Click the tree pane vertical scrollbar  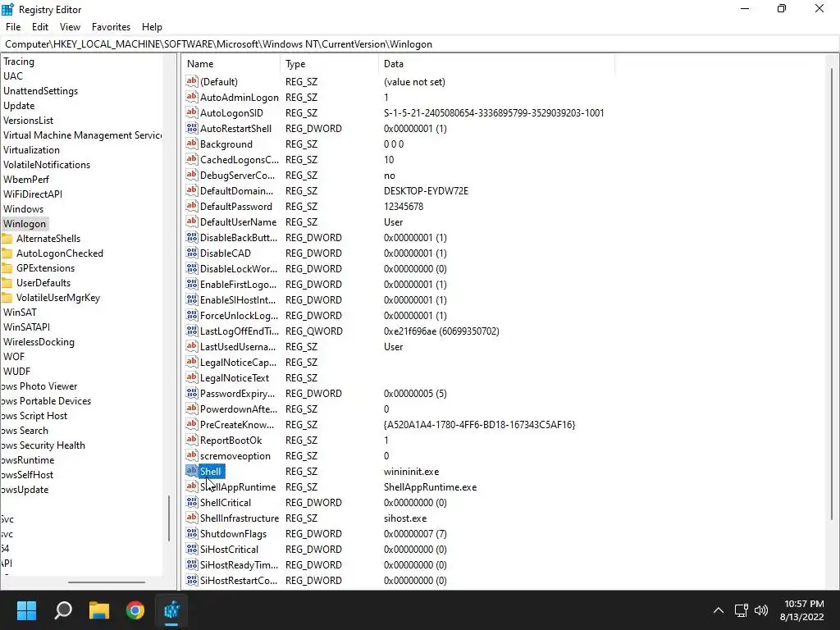(x=169, y=518)
